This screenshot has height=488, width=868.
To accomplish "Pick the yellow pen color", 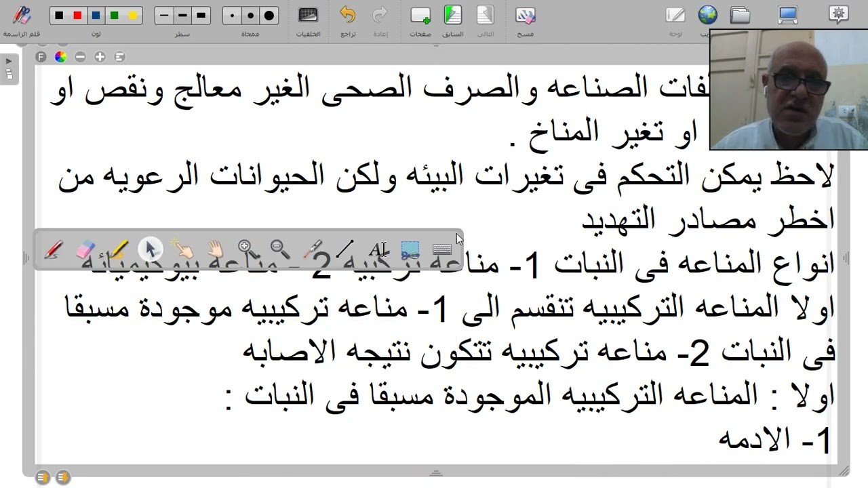I will tap(133, 16).
